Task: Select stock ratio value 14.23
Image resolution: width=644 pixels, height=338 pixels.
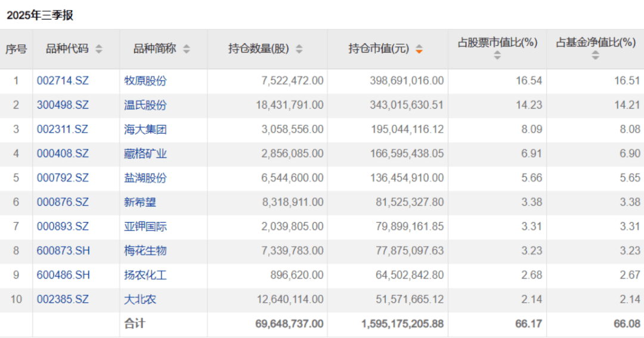Action: pyautogui.click(x=529, y=105)
